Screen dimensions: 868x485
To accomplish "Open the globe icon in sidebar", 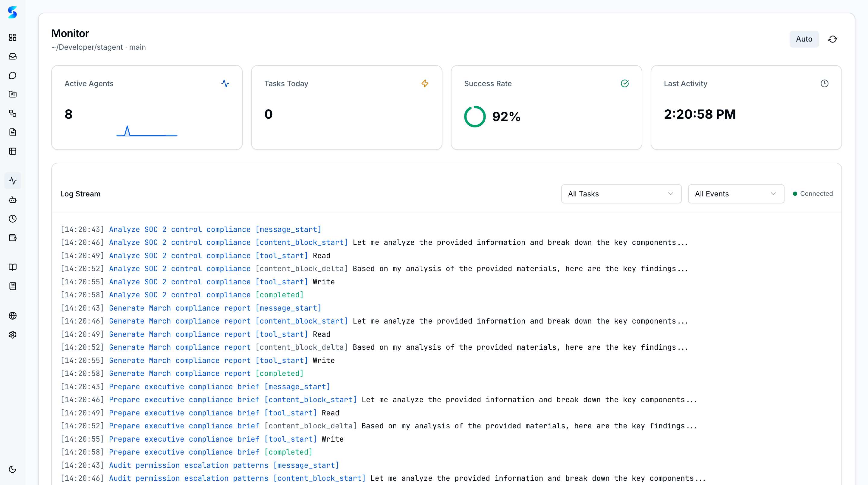I will pos(12,316).
